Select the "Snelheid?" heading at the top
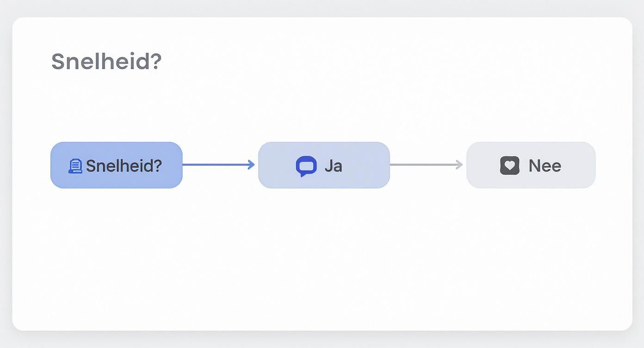Screen dimensions: 644x348 [106, 62]
